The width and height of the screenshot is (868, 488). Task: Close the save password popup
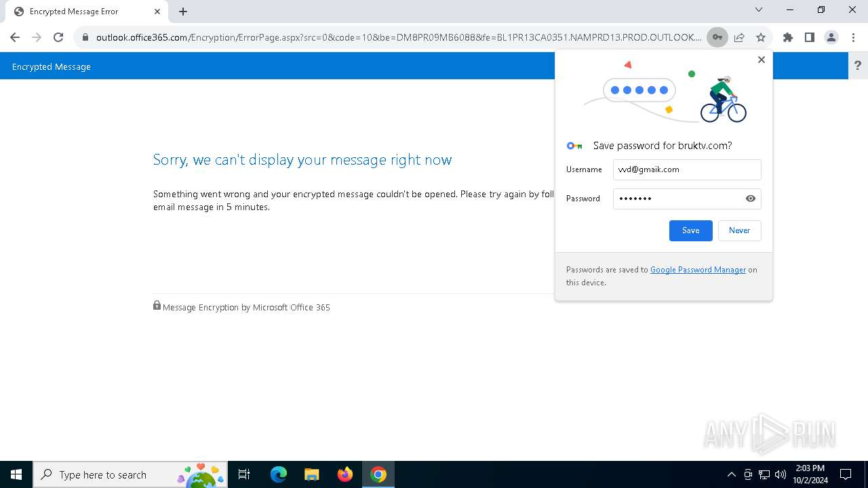762,60
